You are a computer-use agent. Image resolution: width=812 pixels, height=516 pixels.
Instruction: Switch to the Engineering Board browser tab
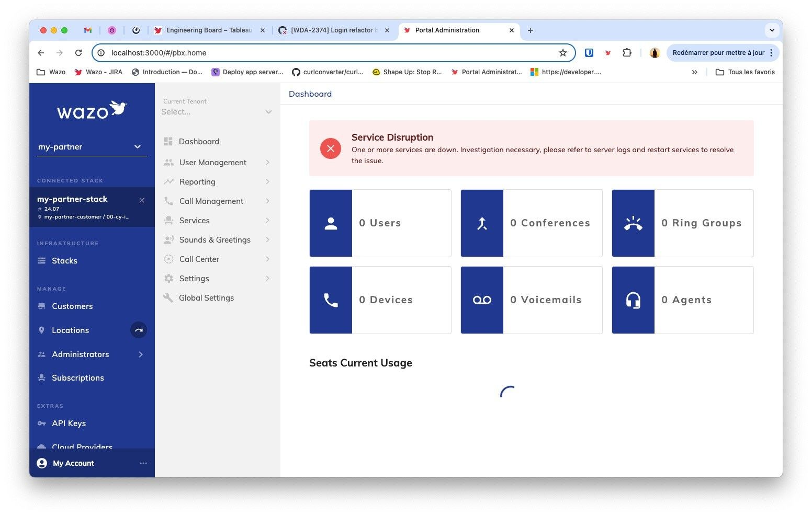(209, 30)
